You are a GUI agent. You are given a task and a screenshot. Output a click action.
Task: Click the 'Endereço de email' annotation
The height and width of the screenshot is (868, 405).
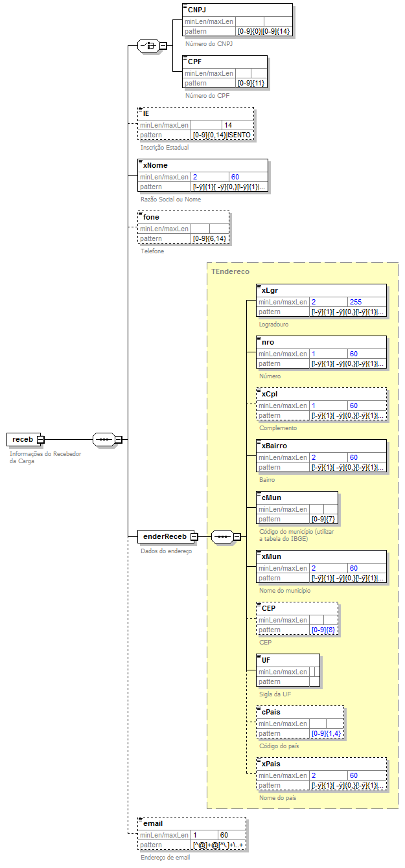click(165, 857)
